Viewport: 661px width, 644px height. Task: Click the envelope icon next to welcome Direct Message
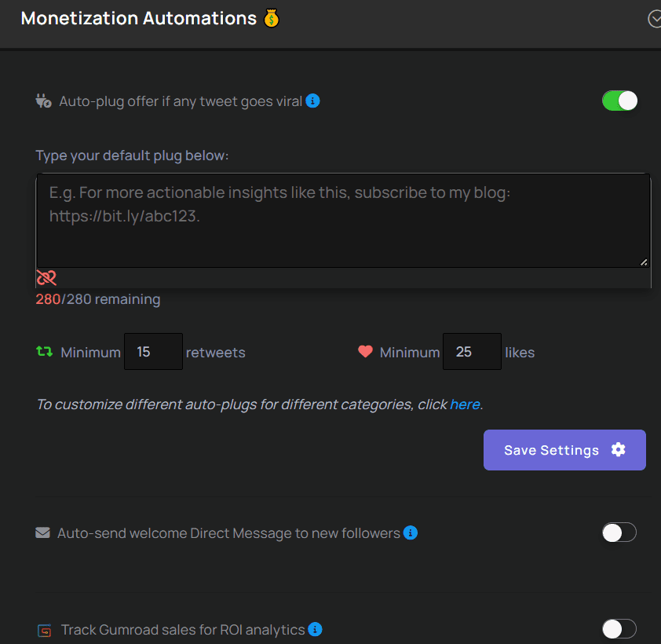tap(42, 532)
